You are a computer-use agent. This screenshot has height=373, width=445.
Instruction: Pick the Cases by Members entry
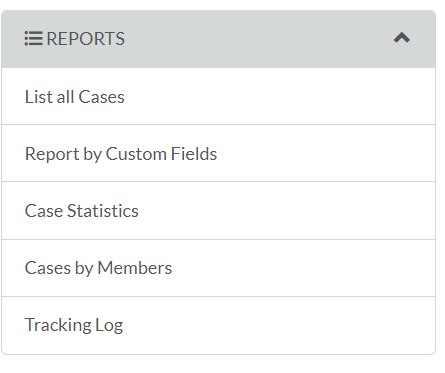click(98, 268)
